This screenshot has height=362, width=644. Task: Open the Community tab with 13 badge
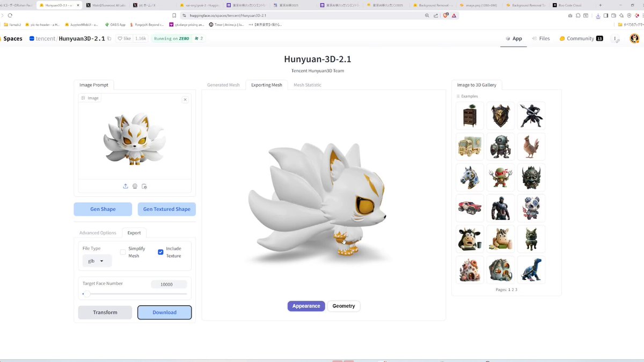(x=581, y=39)
